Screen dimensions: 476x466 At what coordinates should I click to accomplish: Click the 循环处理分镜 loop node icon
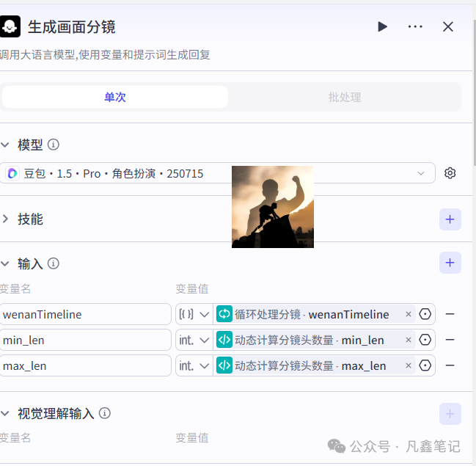(224, 314)
